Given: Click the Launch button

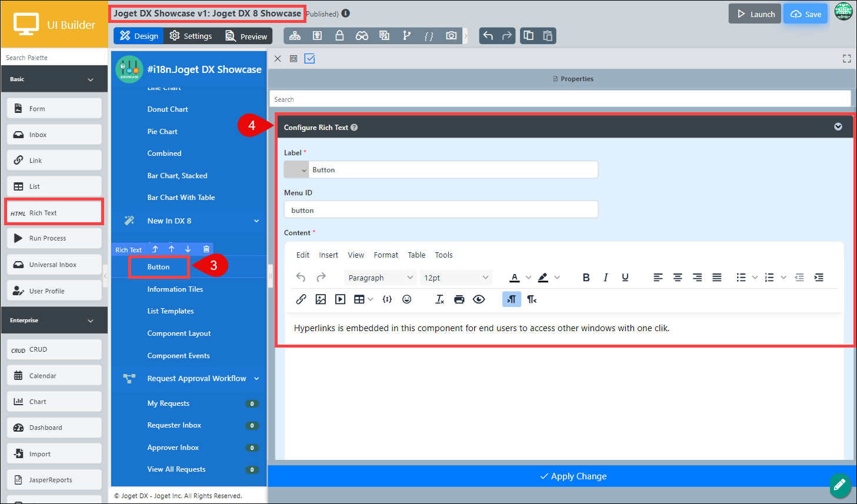Looking at the screenshot, I should (x=755, y=14).
